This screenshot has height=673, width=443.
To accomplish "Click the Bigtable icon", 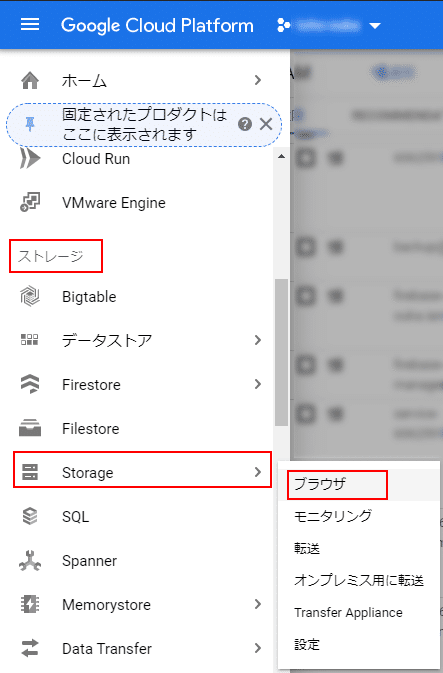I will (30, 297).
